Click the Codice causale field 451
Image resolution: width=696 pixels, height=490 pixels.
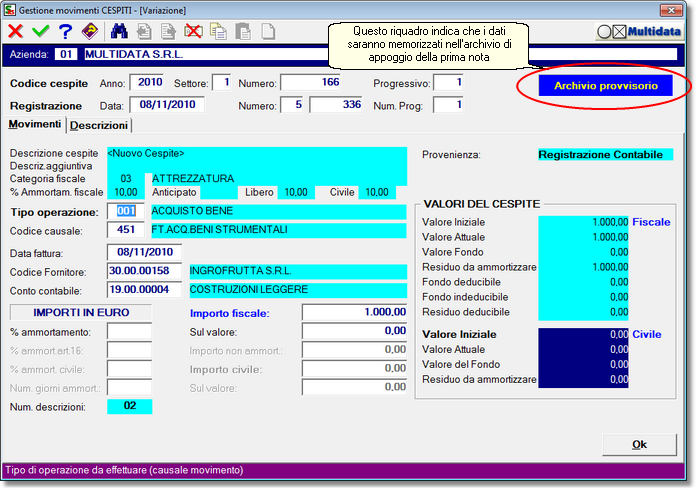pyautogui.click(x=126, y=229)
